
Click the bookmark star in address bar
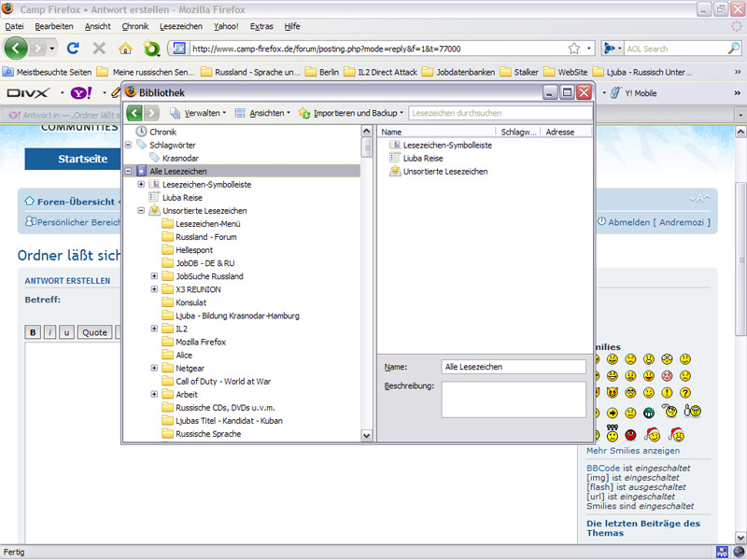(x=573, y=48)
